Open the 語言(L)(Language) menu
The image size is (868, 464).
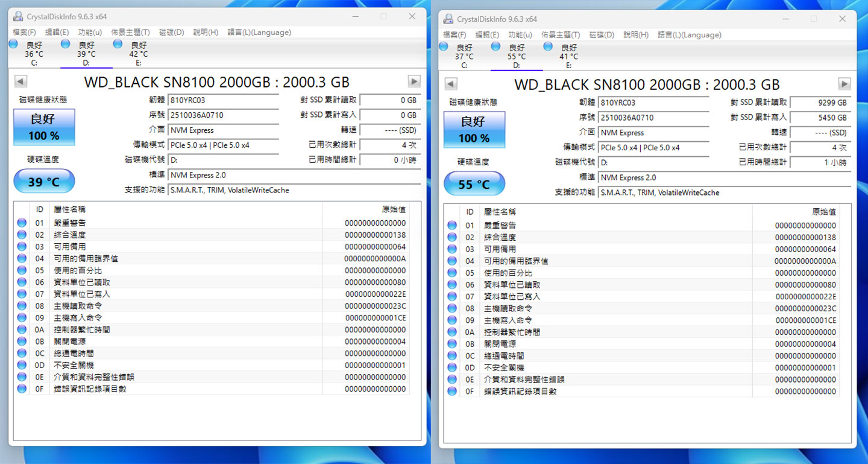[259, 32]
